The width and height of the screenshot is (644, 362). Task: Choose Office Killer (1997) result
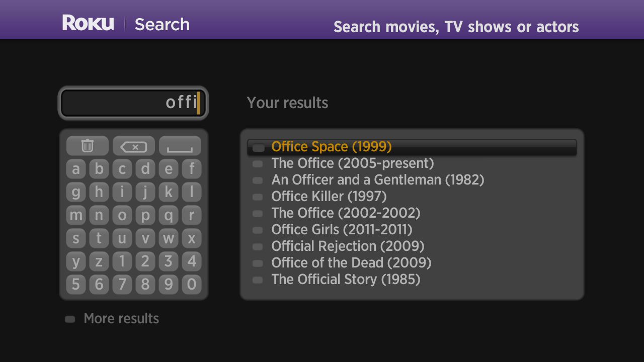tap(329, 197)
